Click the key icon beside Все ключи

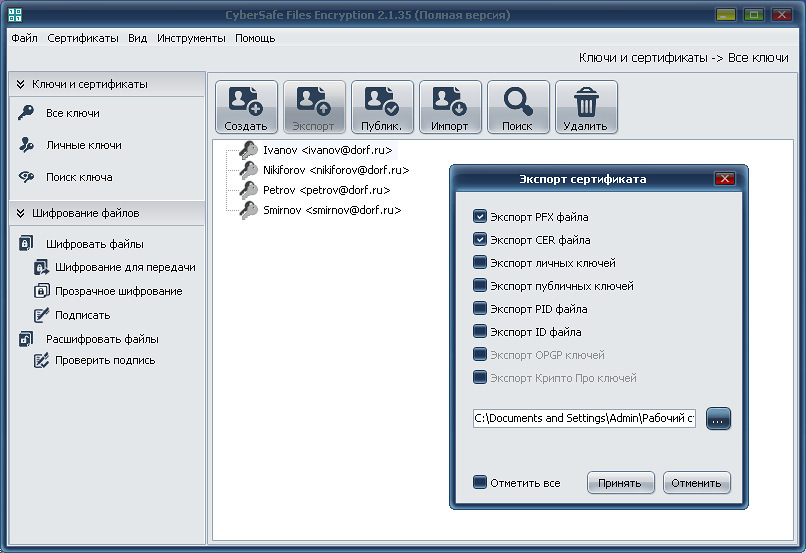pos(26,113)
